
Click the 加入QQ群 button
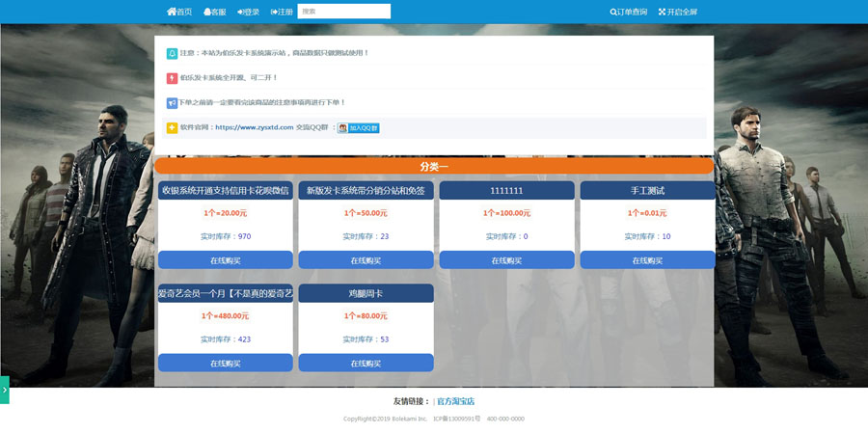(x=359, y=128)
